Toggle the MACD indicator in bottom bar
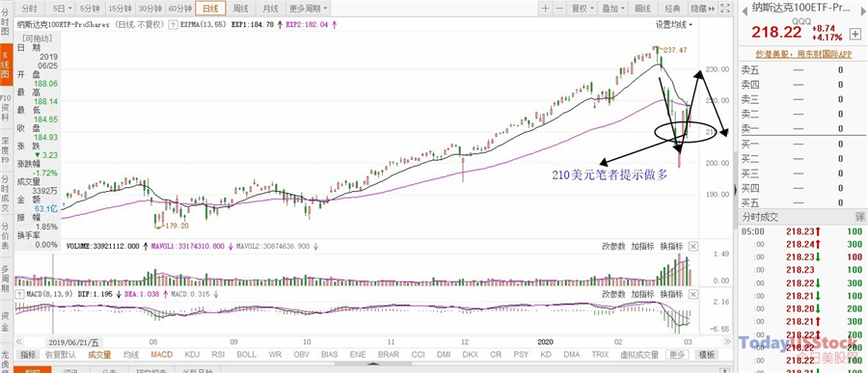This screenshot has height=373, width=868. [x=162, y=355]
